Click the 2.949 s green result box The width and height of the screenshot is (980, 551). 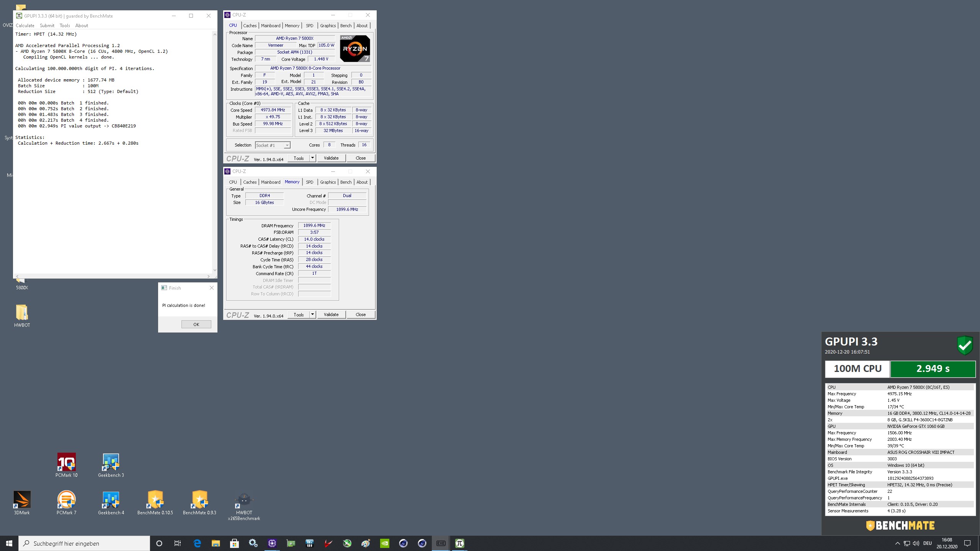[933, 369]
